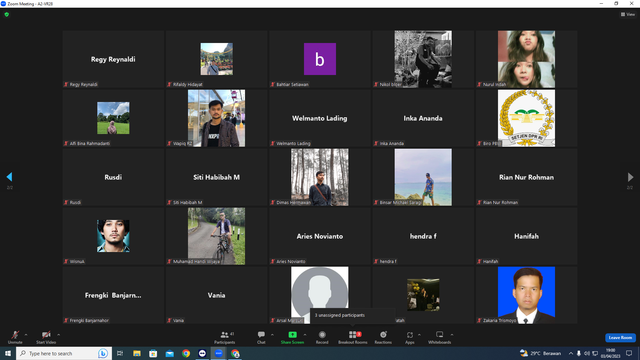Select Alfi Bina Rahmadanti's photo tile
Image resolution: width=640 pixels, height=360 pixels.
[x=113, y=118]
